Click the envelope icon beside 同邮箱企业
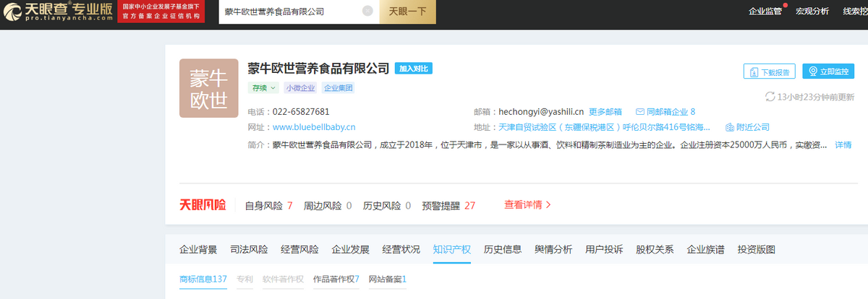The image size is (868, 299). click(x=640, y=112)
